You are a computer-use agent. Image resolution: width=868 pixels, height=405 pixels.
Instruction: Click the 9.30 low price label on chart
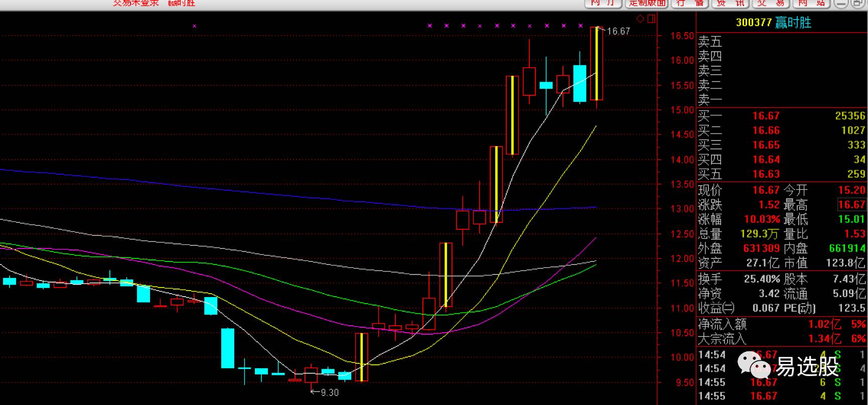point(329,392)
